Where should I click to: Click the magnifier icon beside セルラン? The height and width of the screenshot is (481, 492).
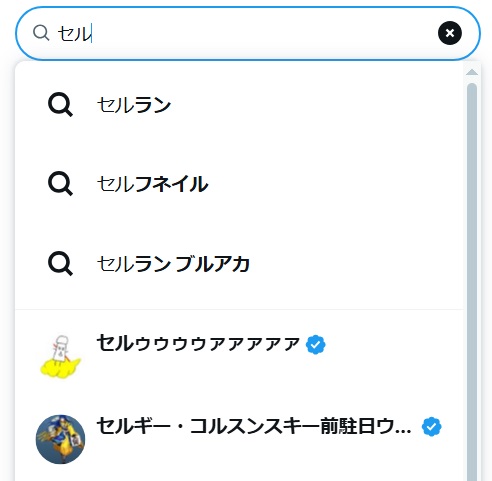[60, 105]
